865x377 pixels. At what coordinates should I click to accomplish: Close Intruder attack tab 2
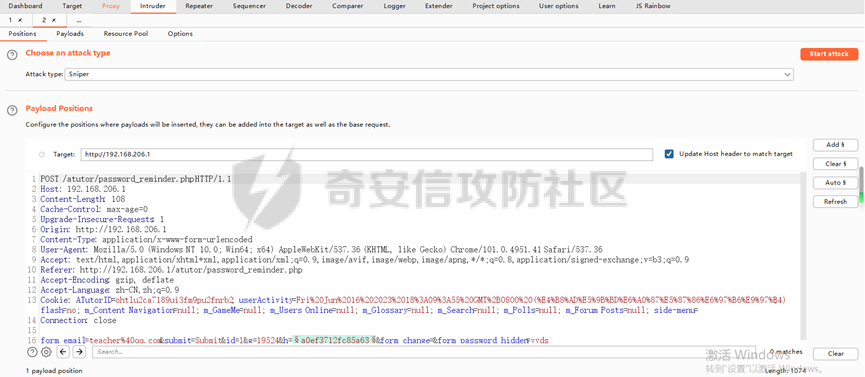[x=54, y=20]
